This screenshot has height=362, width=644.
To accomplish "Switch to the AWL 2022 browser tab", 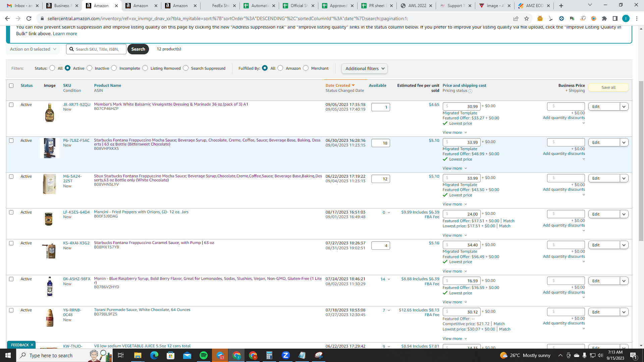I will pyautogui.click(x=417, y=6).
